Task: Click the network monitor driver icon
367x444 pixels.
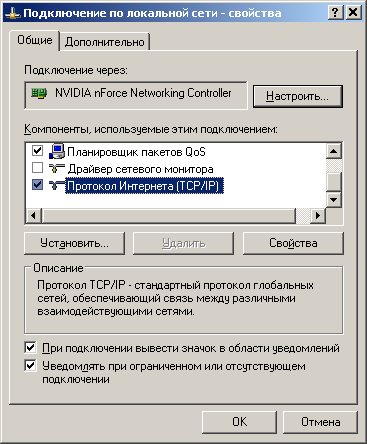Action: click(x=57, y=168)
